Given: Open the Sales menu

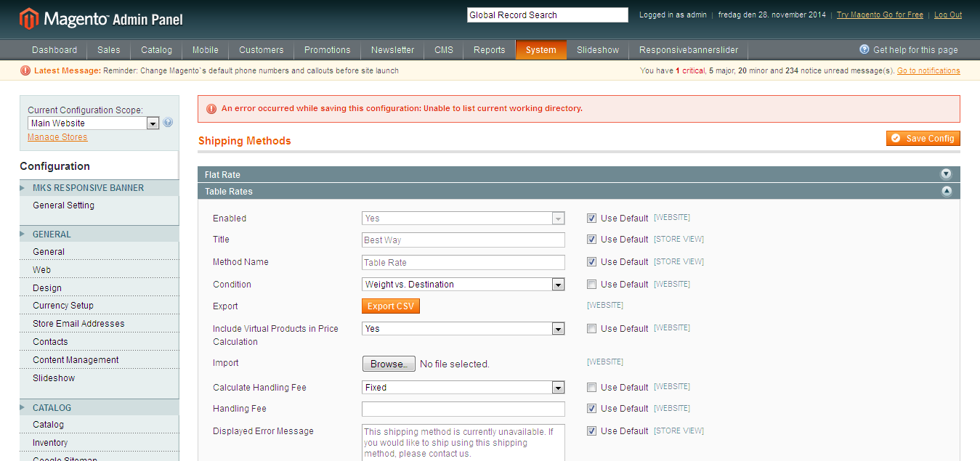Looking at the screenshot, I should pos(109,50).
